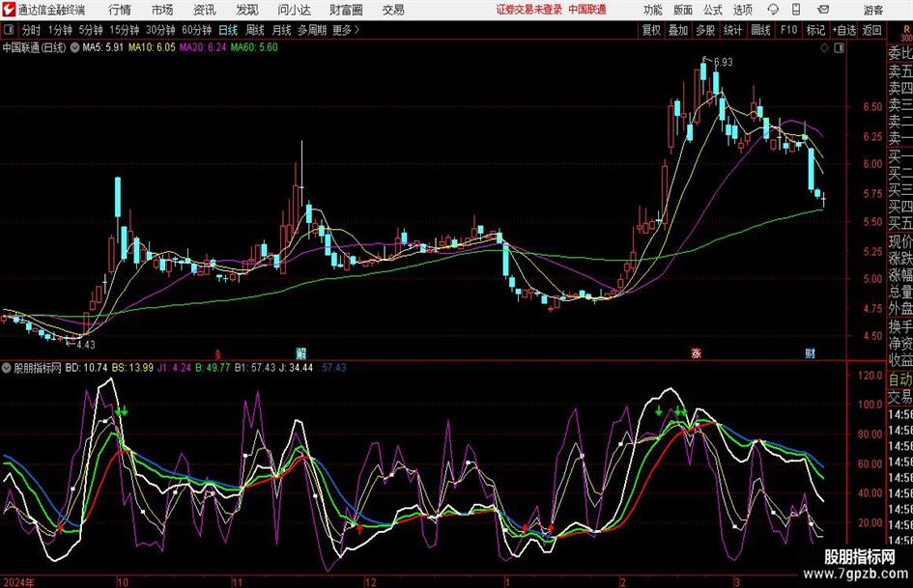The width and height of the screenshot is (913, 588).
Task: Click the 解 event marker on the chart
Action: 301,353
